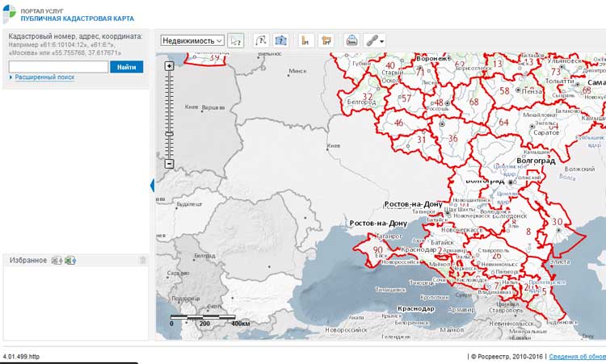
Task: Open the Сведения об обновлениях link
Action: (578, 357)
